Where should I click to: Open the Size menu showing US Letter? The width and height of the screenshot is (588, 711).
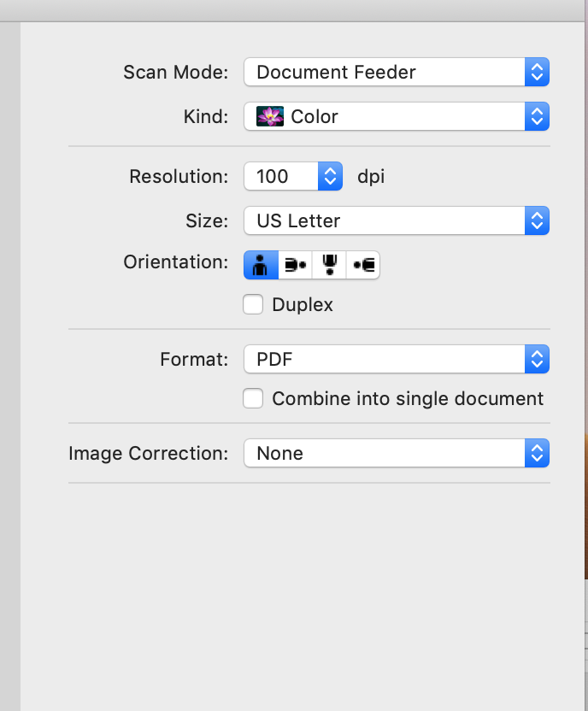(385, 221)
